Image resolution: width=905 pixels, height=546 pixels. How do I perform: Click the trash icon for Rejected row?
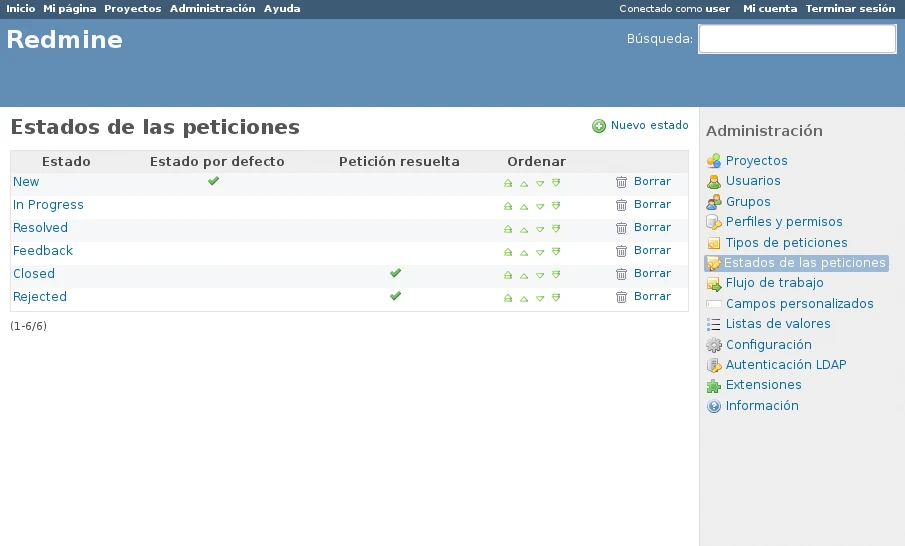(621, 297)
